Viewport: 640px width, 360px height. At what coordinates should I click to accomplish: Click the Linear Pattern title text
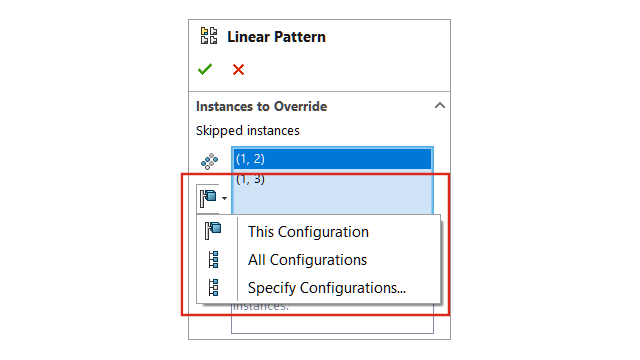(x=276, y=37)
